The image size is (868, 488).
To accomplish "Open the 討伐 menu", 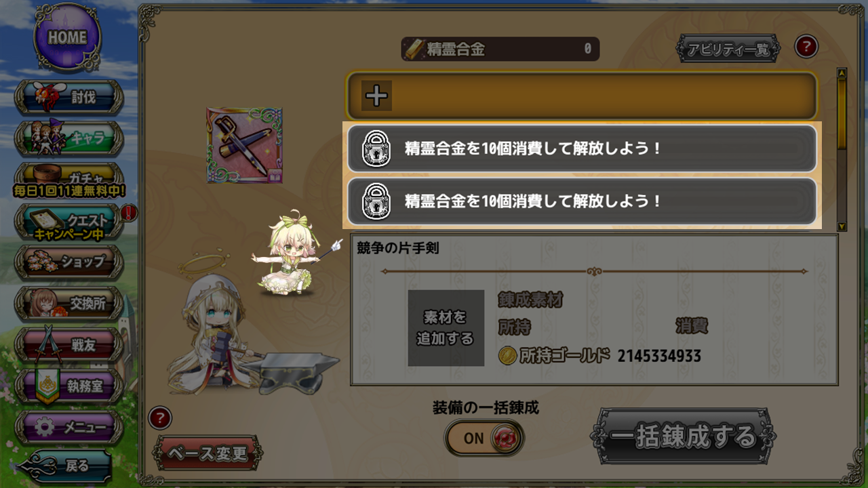I will coord(70,98).
